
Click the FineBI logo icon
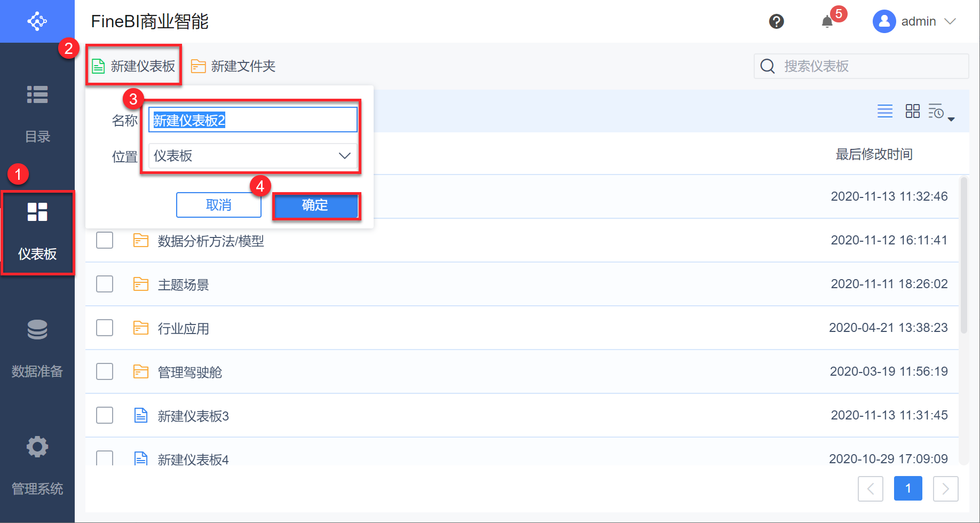[37, 21]
